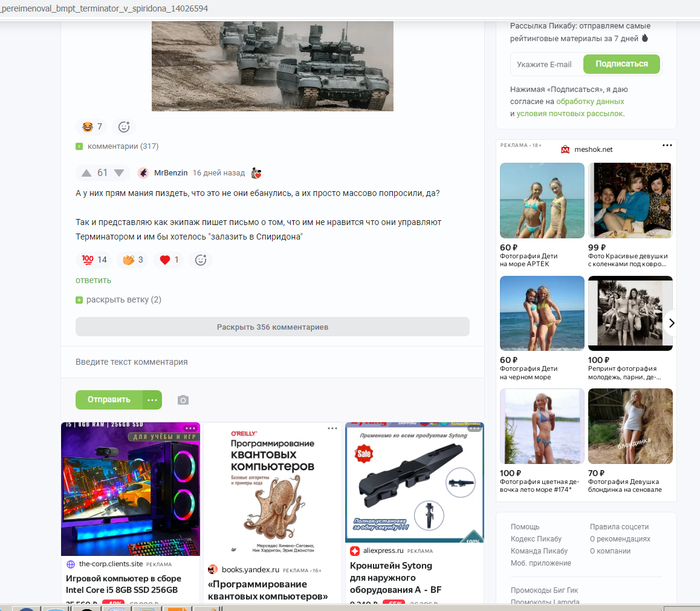Upvote MrBenzin's comment with the up arrow
700x611 pixels.
coord(87,173)
